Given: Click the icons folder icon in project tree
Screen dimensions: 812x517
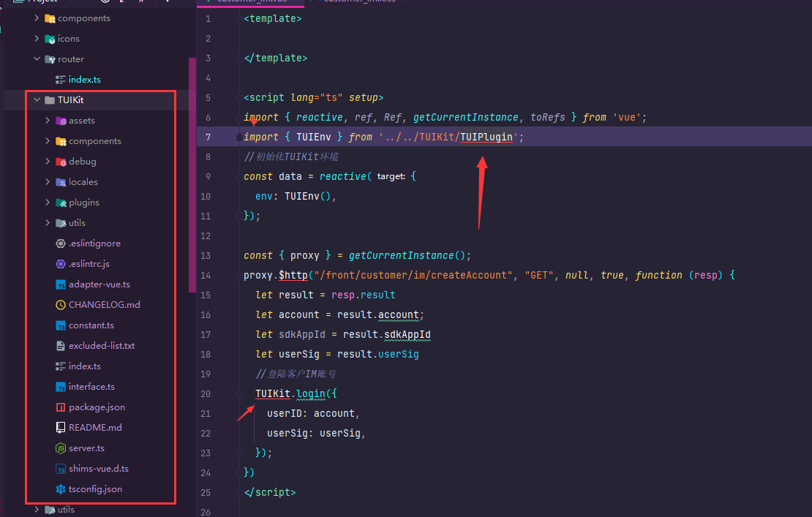Looking at the screenshot, I should [x=50, y=39].
